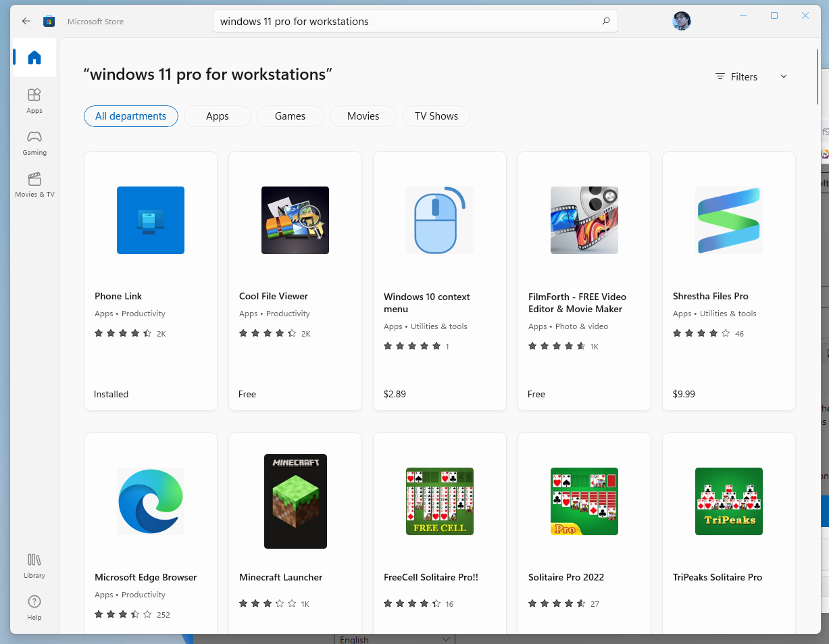Select the Games department filter
This screenshot has height=644, width=829.
(x=291, y=116)
